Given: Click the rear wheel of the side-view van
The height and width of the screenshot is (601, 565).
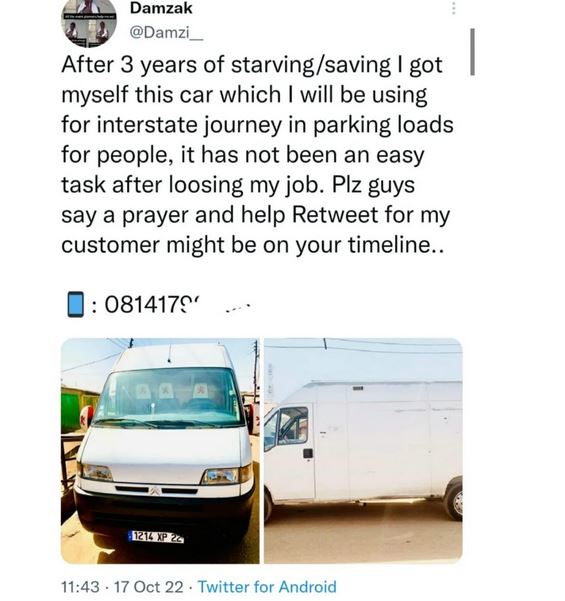Looking at the screenshot, I should (x=455, y=499).
